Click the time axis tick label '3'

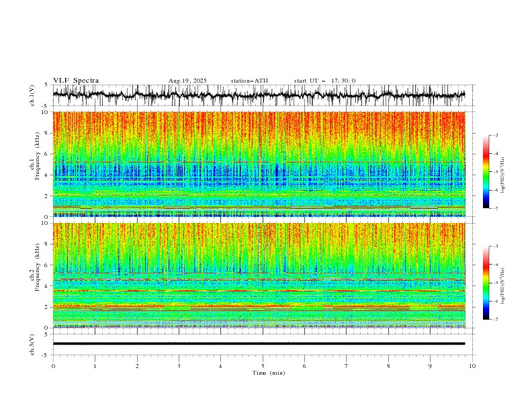(x=179, y=366)
